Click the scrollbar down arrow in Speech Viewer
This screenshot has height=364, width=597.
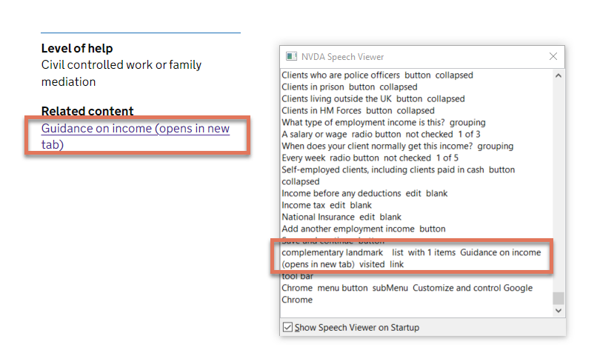(x=558, y=311)
